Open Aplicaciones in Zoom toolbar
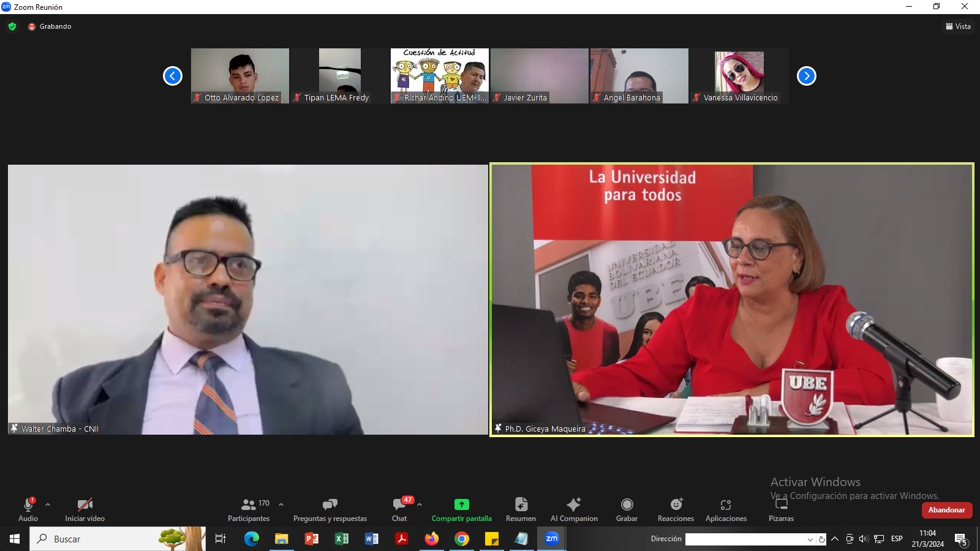 tap(726, 509)
